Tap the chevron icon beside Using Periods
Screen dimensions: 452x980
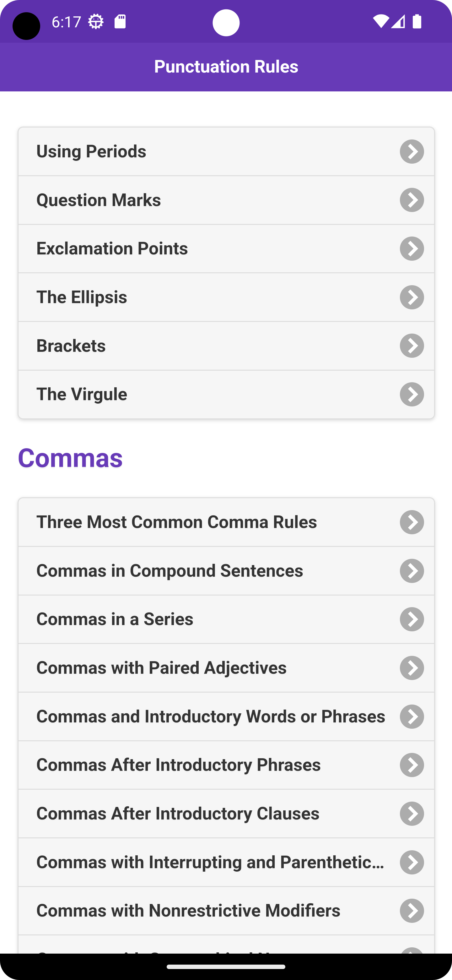(x=412, y=151)
